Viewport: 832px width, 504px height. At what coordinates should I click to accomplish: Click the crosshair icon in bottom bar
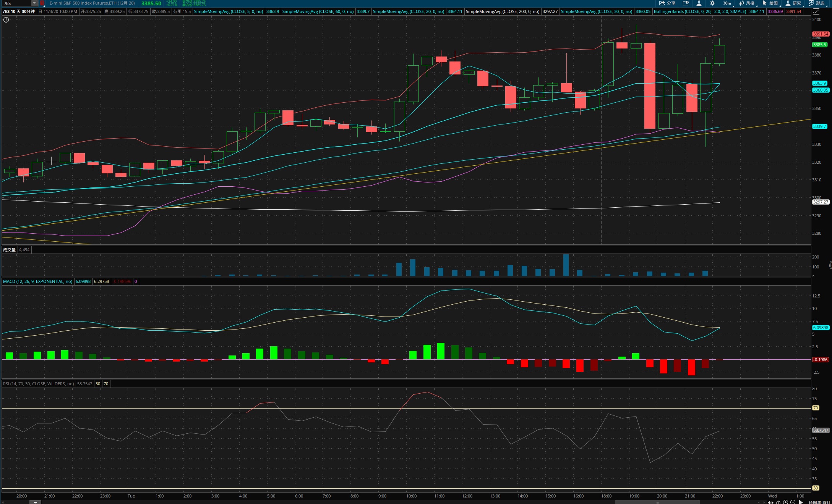pos(778,502)
